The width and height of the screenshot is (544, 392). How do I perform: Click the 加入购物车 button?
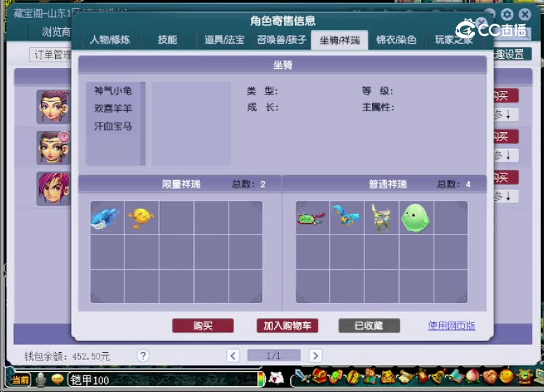[287, 326]
